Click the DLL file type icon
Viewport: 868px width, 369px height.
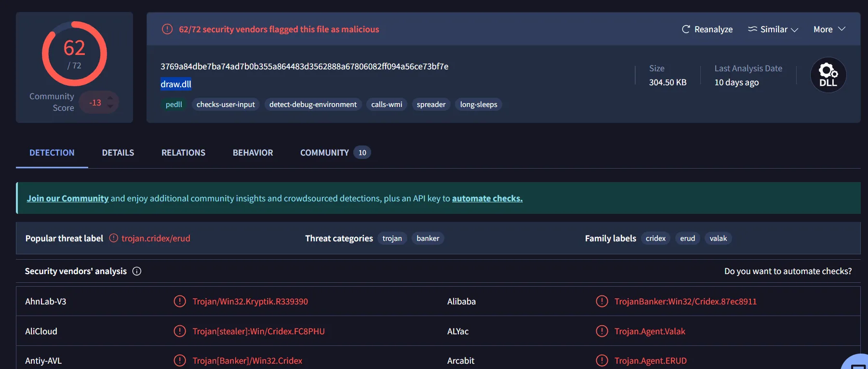pyautogui.click(x=828, y=75)
